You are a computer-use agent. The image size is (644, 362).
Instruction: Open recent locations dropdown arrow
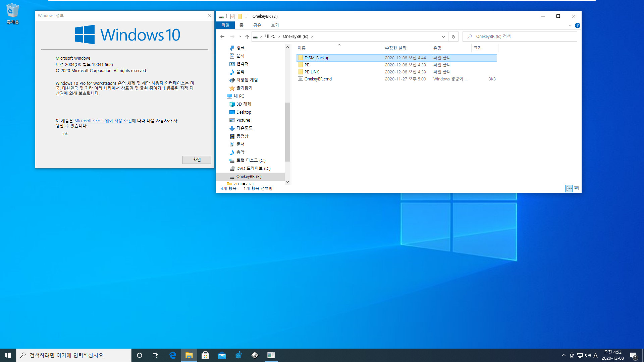(240, 37)
